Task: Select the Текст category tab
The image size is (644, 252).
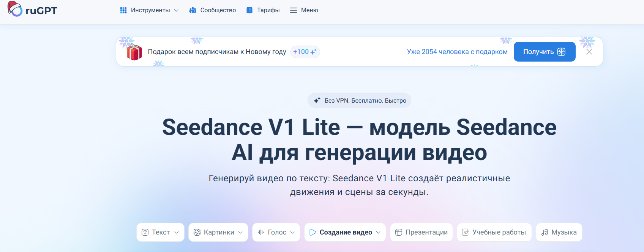Action: (160, 232)
